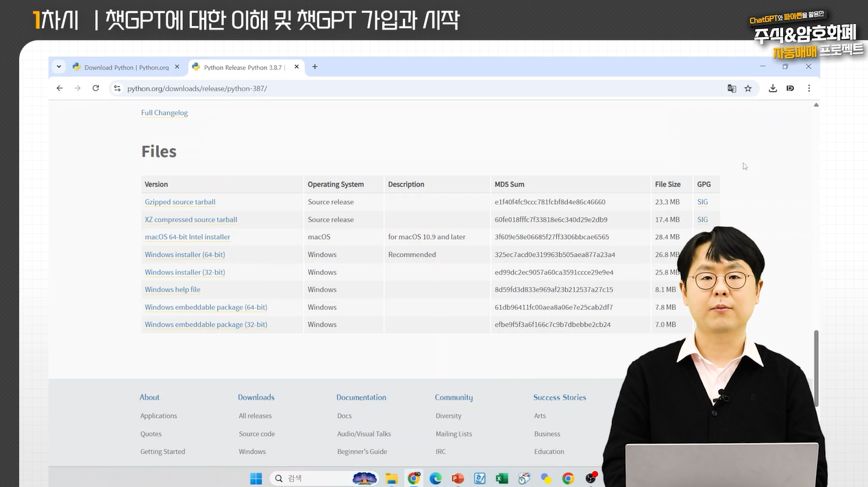Open Excel from the taskbar
The width and height of the screenshot is (868, 487).
pos(501,478)
